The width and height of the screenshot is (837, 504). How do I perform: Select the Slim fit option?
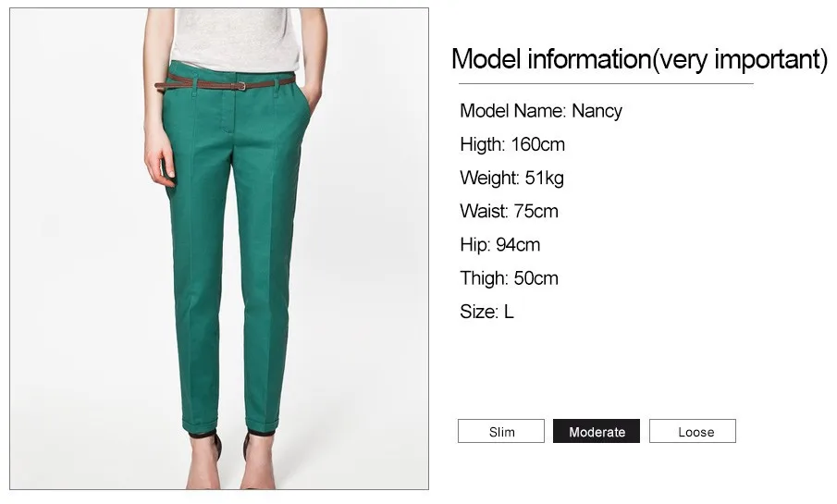tap(500, 431)
